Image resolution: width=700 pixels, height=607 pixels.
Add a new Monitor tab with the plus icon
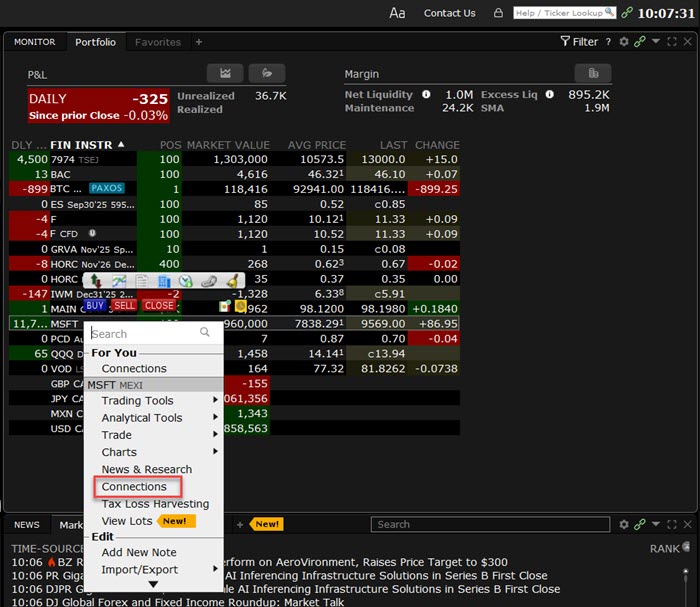pyautogui.click(x=199, y=42)
